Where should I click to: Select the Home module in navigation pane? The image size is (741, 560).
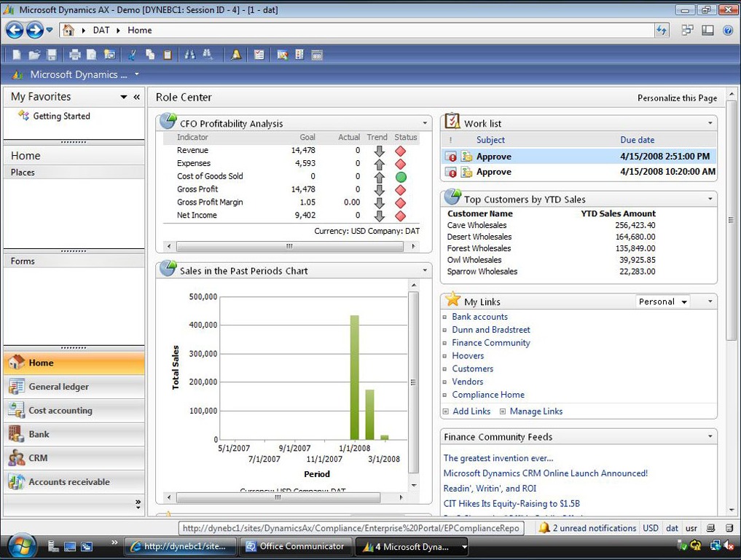[74, 363]
